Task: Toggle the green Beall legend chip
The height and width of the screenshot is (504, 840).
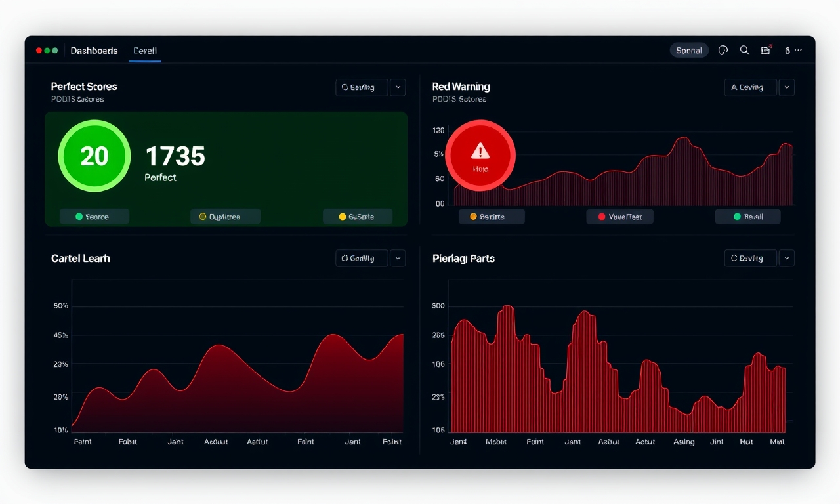Action: (x=748, y=217)
